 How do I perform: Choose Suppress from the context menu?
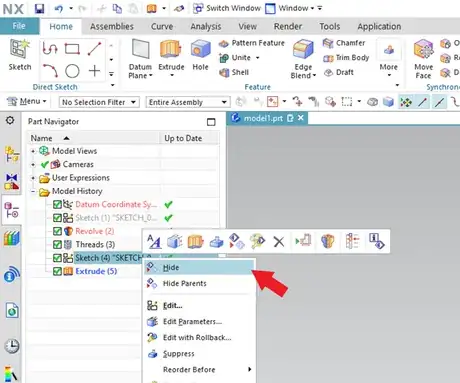click(x=200, y=354)
